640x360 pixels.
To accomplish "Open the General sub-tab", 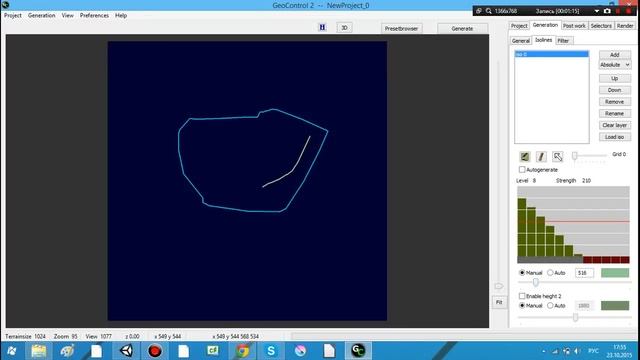I will click(521, 40).
